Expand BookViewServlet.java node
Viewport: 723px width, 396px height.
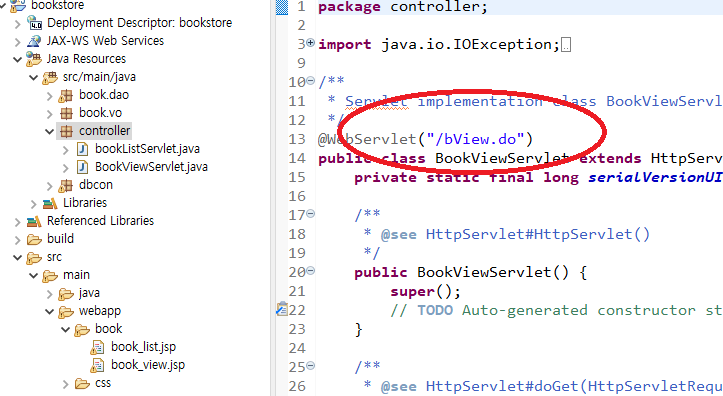pyautogui.click(x=66, y=168)
